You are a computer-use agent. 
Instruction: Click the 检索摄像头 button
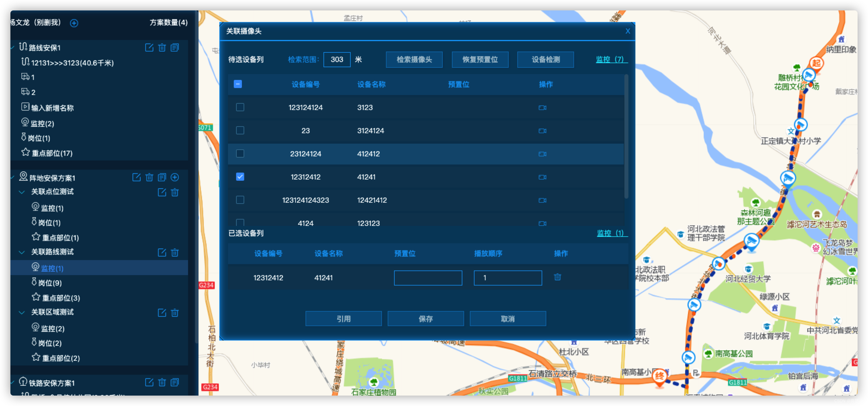click(x=414, y=60)
